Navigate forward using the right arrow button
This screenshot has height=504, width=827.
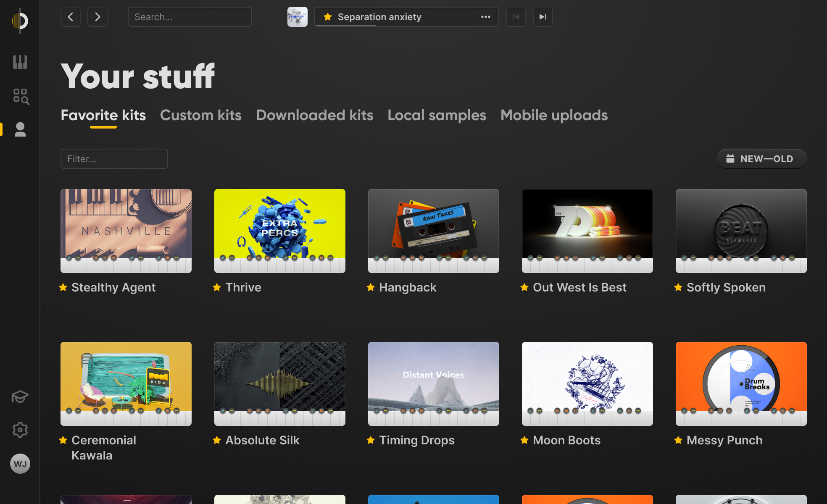(x=97, y=17)
